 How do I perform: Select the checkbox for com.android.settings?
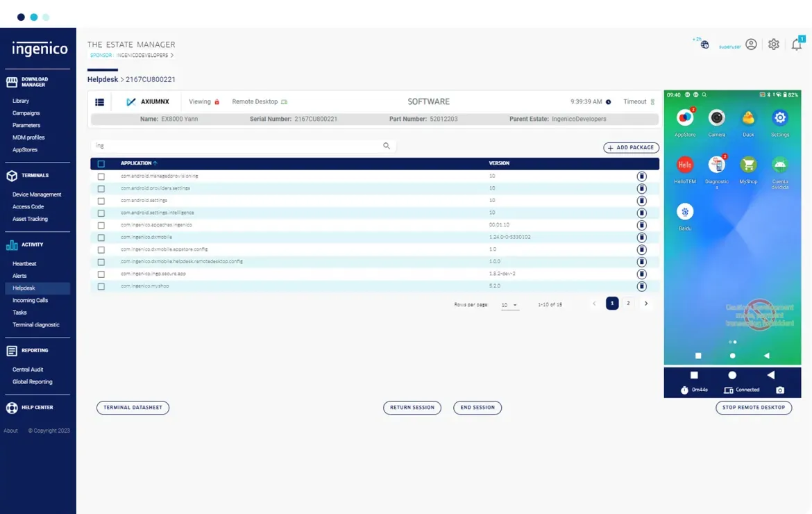pos(101,201)
